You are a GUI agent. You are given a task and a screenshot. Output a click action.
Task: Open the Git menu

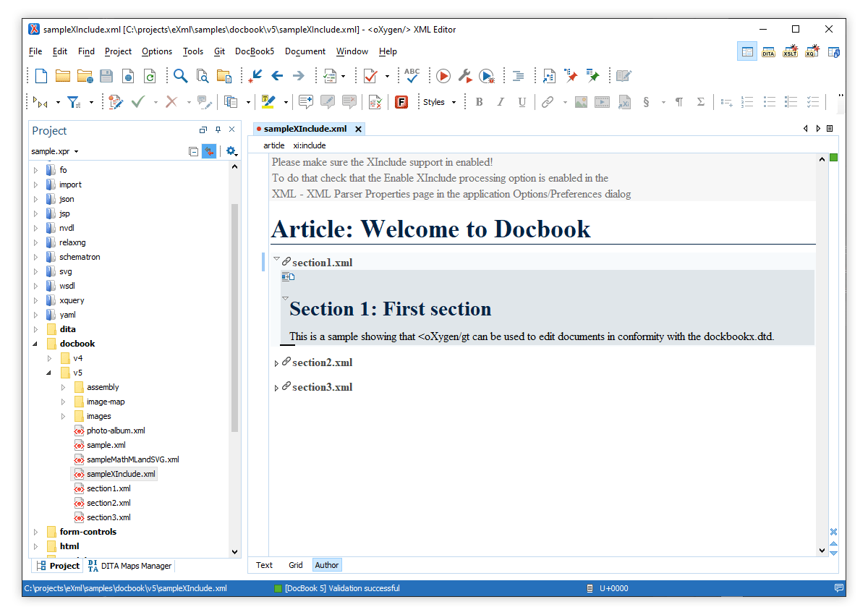tap(219, 51)
